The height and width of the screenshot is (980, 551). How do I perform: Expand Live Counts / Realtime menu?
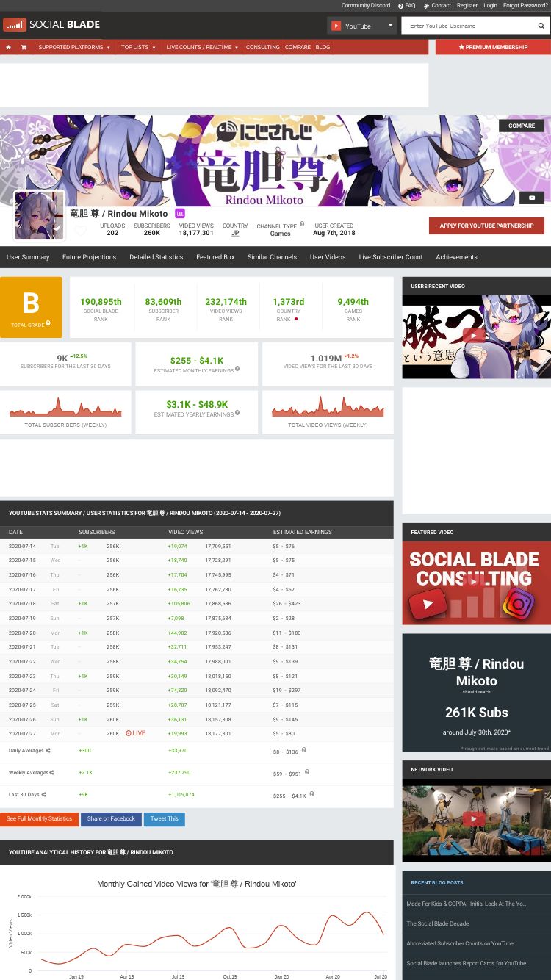coord(202,47)
